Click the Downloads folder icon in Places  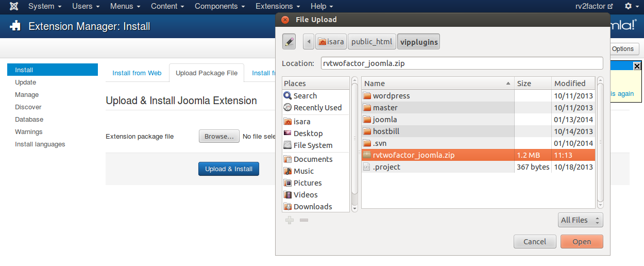pyautogui.click(x=287, y=207)
